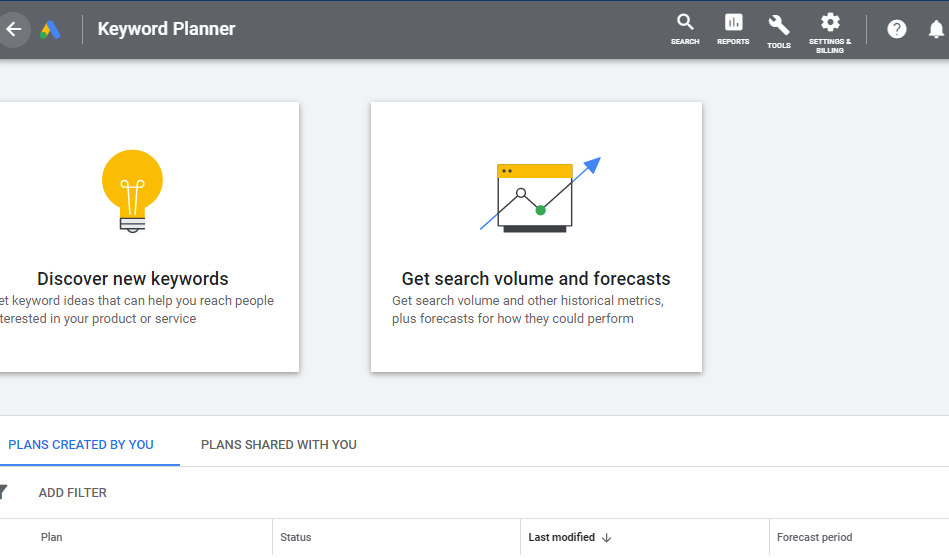
Task: Switch to Plans Created By You tab
Action: tap(80, 445)
